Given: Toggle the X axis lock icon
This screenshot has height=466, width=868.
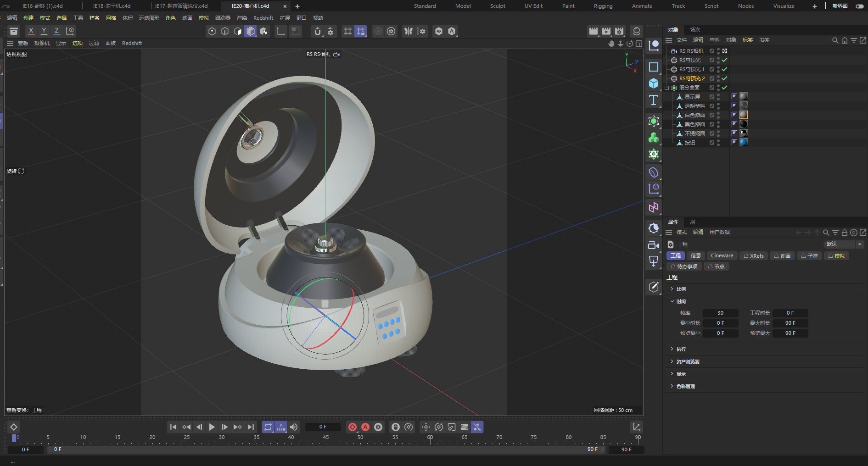Looking at the screenshot, I should [31, 31].
